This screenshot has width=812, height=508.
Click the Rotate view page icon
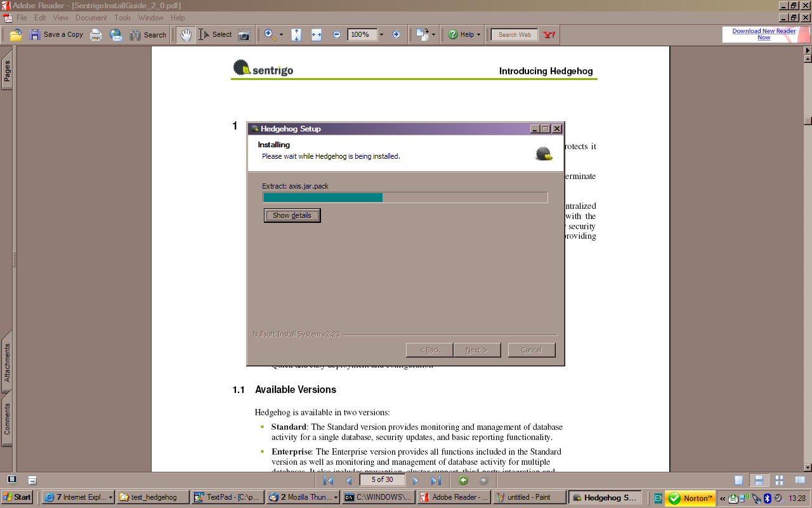click(x=422, y=35)
